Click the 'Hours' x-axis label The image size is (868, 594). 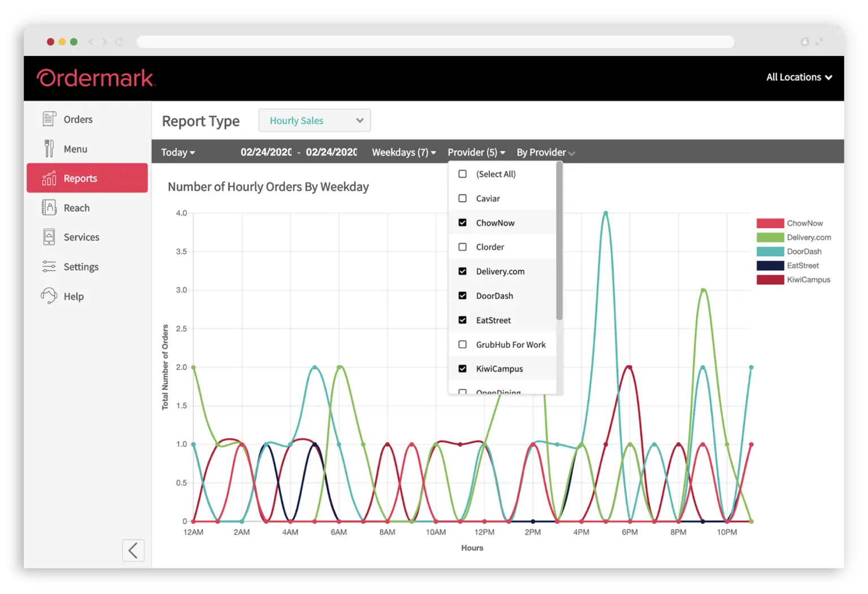pyautogui.click(x=472, y=548)
